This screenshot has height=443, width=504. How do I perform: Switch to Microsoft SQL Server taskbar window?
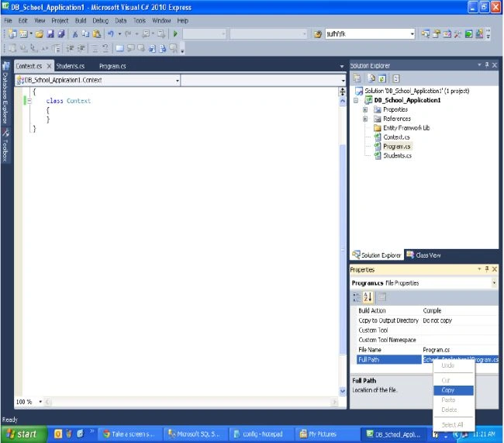(x=195, y=434)
